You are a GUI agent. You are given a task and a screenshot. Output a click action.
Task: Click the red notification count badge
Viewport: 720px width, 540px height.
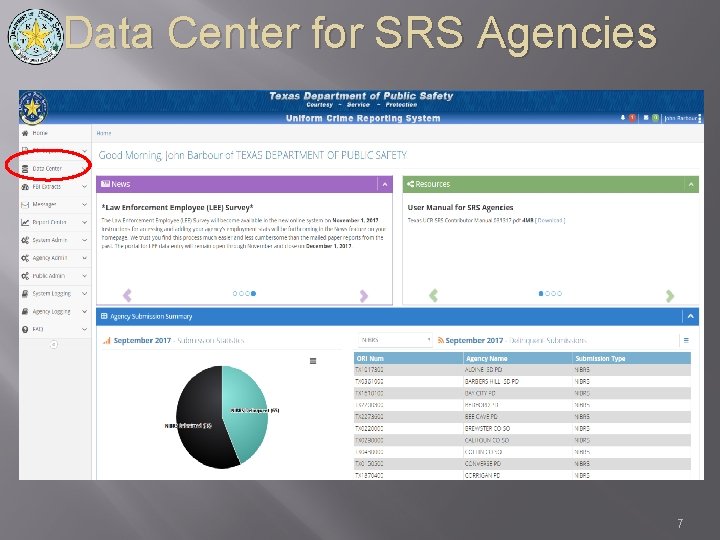point(632,118)
